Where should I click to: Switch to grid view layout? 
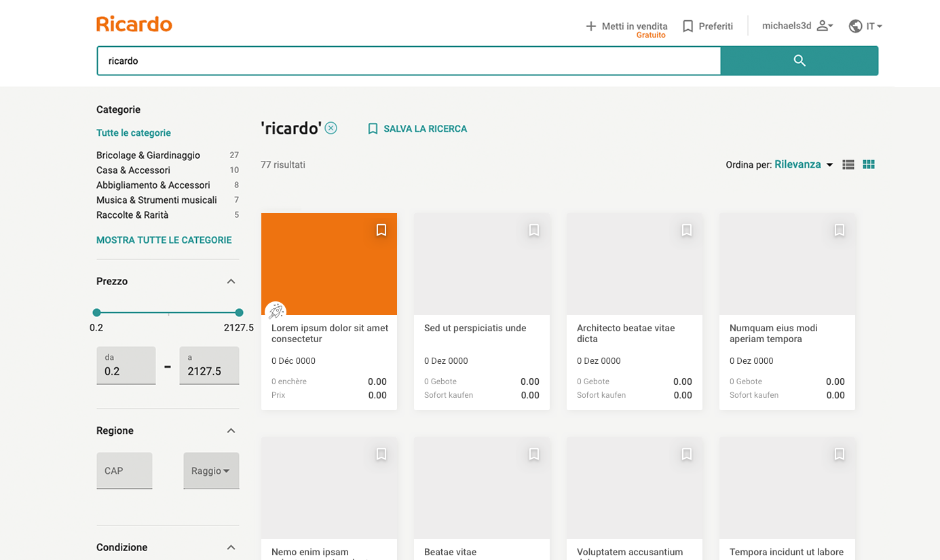[869, 164]
